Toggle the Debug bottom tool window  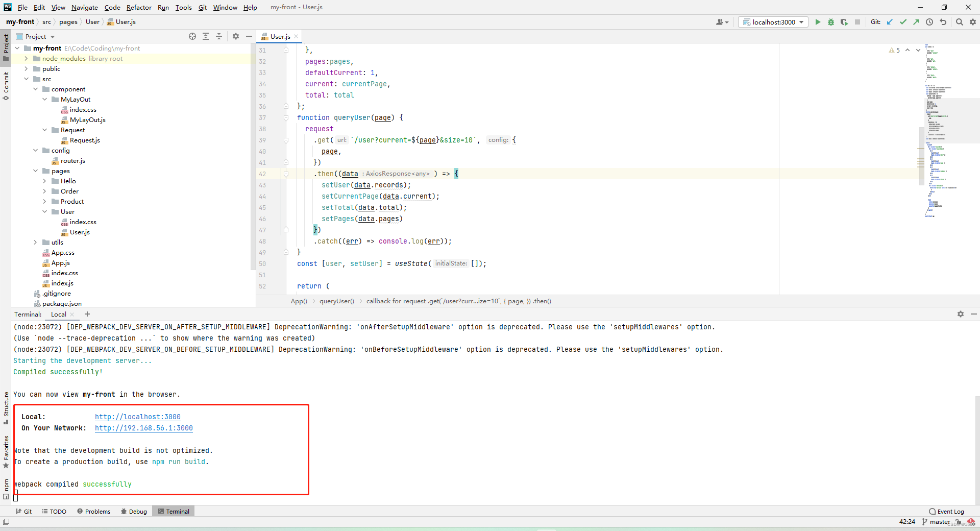[134, 512]
